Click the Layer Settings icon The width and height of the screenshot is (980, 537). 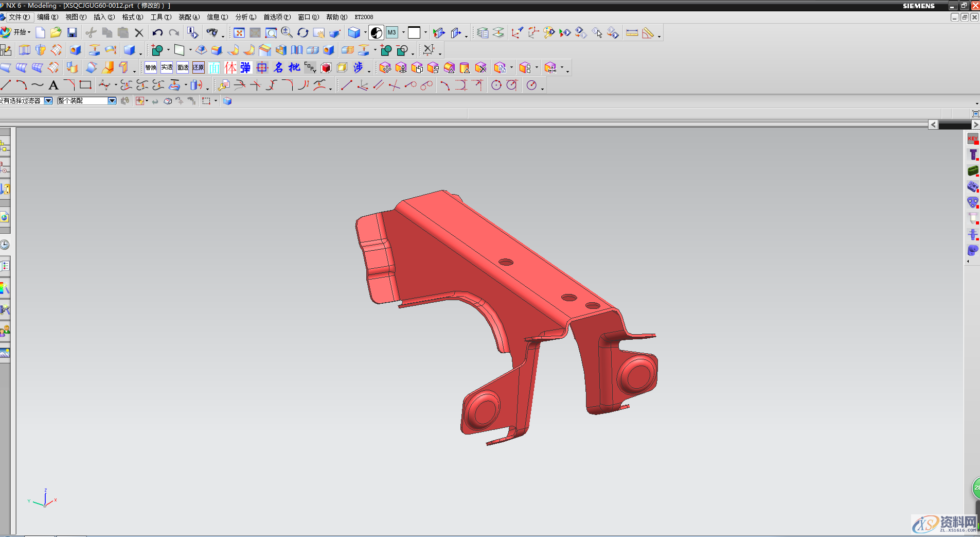click(482, 33)
